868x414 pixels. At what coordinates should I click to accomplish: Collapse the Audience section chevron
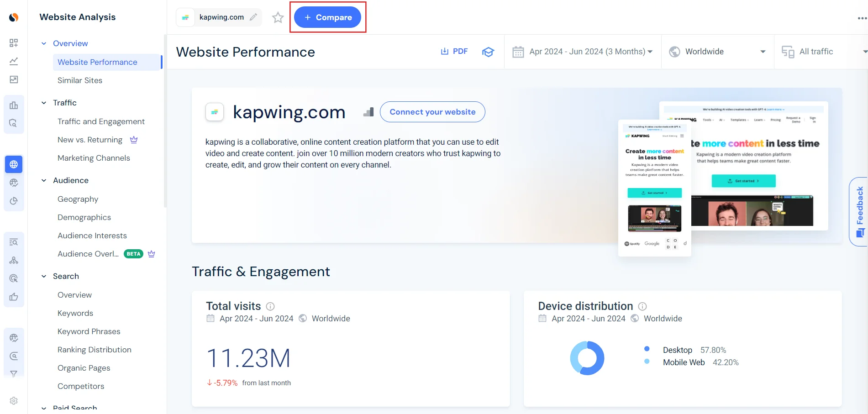pyautogui.click(x=44, y=180)
